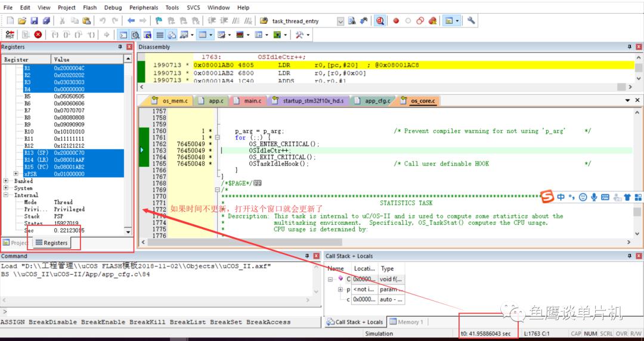Select the Registers tab at panel bottom
This screenshot has width=644, height=341.
[x=51, y=243]
